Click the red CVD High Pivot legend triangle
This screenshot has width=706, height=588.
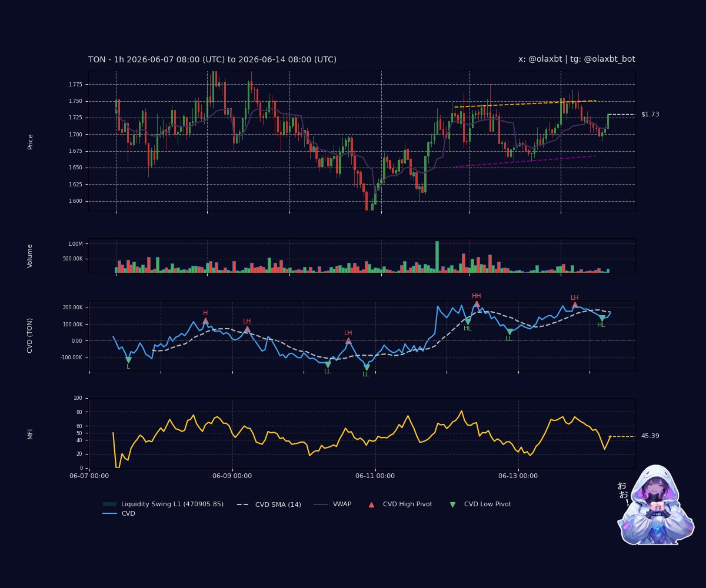[x=371, y=505]
